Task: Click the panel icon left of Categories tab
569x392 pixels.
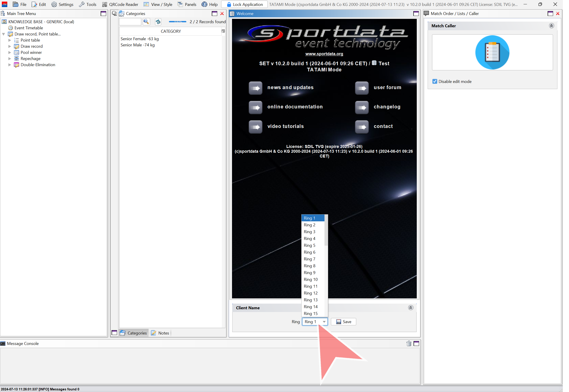Action: pos(115,333)
